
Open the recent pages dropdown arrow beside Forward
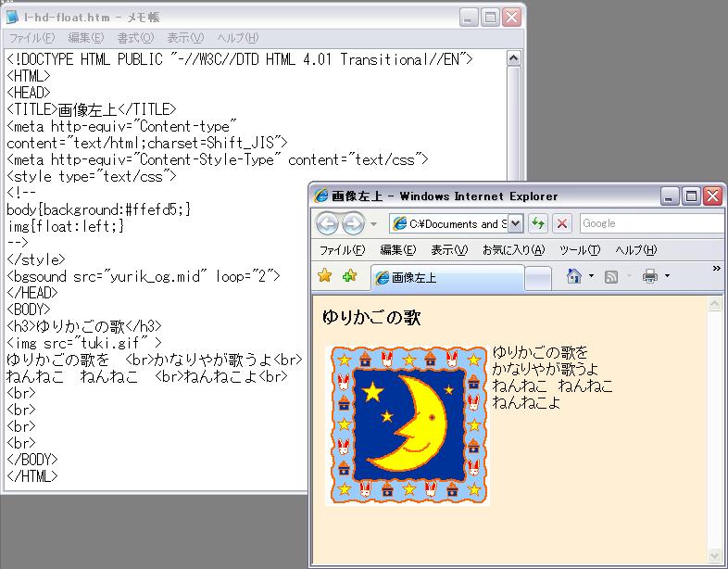pos(373,224)
